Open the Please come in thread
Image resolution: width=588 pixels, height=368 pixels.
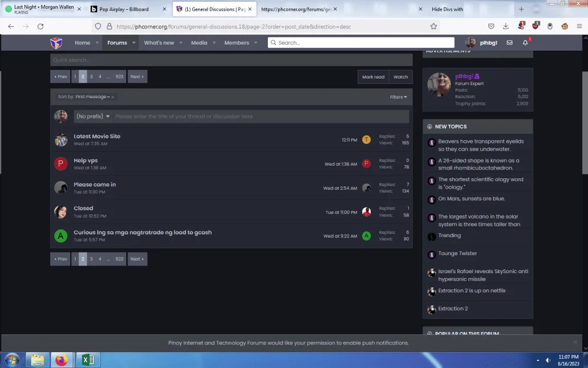coord(95,184)
